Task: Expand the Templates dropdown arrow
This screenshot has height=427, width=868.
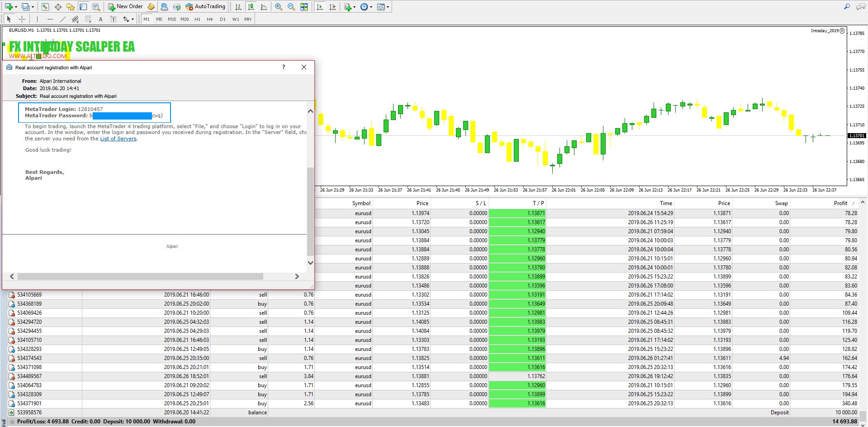Action: tap(388, 7)
